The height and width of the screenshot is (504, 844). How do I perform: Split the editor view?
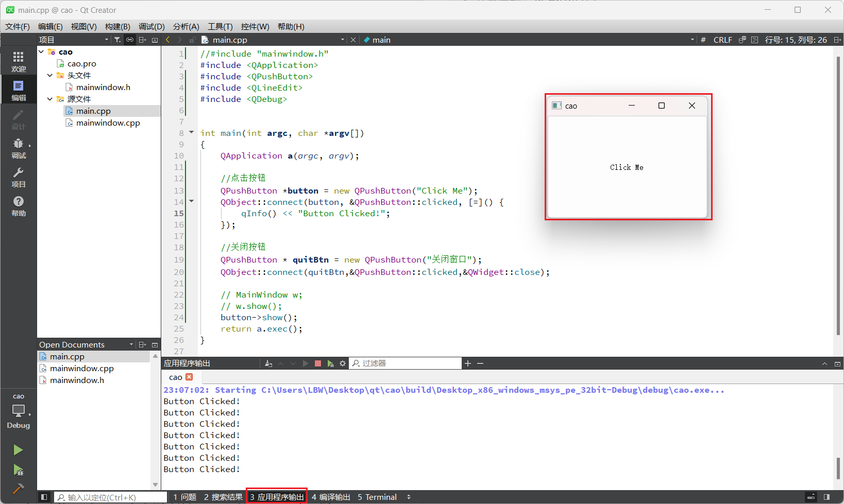(x=837, y=40)
